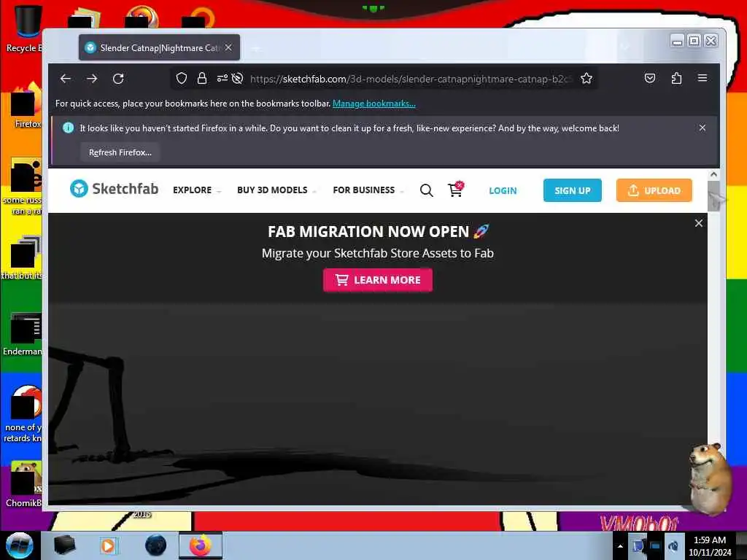
Task: Close the Fab Migration banner
Action: [x=698, y=223]
